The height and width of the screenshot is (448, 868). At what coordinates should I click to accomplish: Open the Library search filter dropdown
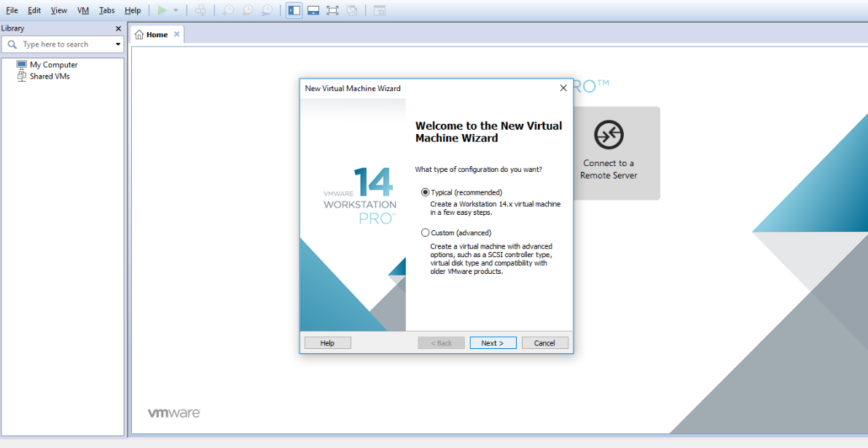(x=117, y=44)
